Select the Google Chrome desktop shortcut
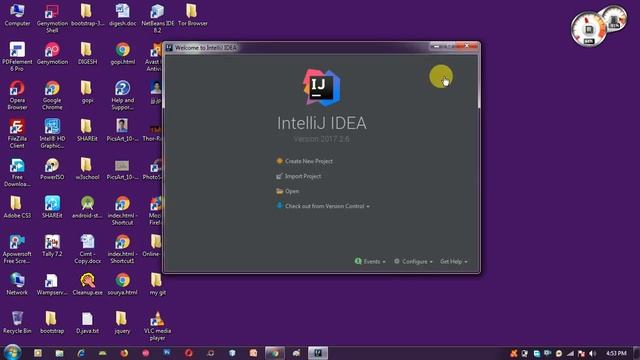This screenshot has height=360, width=640. [52, 95]
